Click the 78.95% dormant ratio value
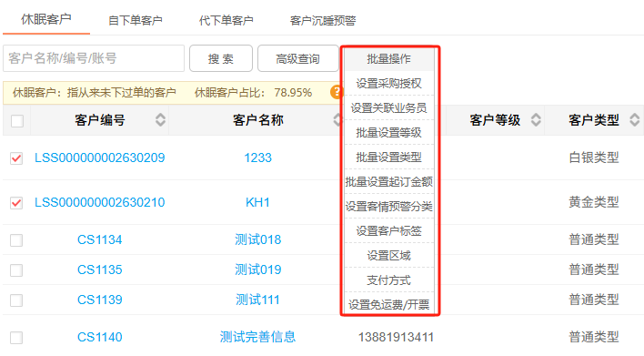Screen dimensions: 644x356 pos(293,93)
